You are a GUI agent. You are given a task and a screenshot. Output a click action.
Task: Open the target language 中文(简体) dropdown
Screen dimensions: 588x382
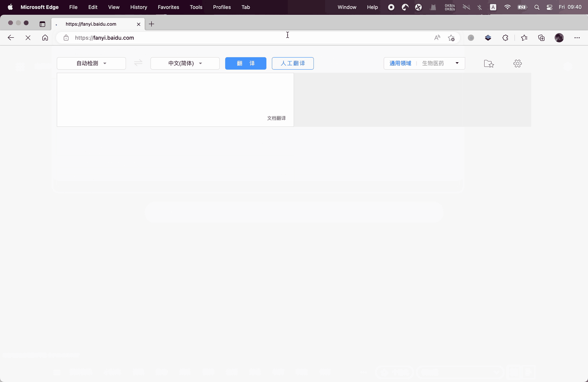coord(185,63)
